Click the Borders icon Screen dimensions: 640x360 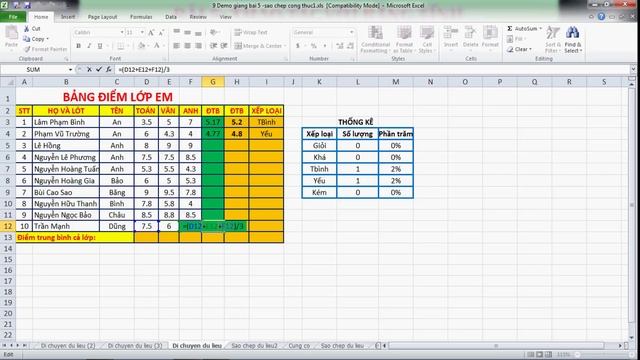tap(120, 46)
